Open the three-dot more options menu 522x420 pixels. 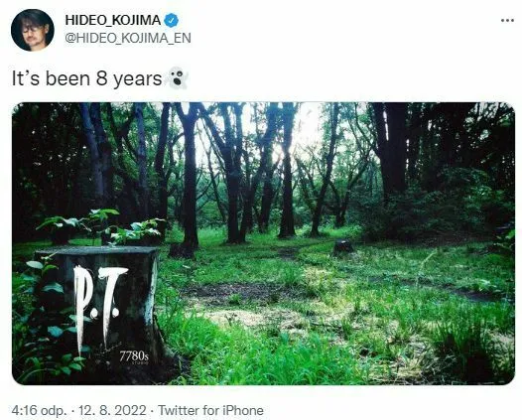click(x=507, y=20)
